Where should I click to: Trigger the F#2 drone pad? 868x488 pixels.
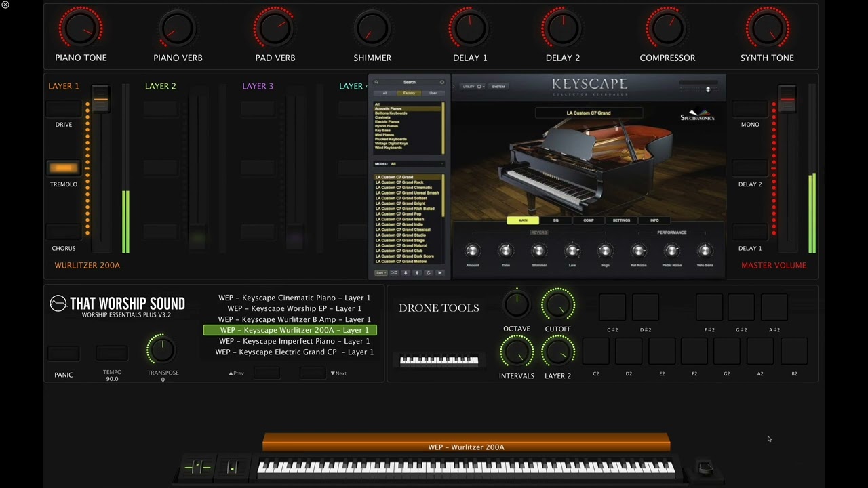click(x=709, y=308)
